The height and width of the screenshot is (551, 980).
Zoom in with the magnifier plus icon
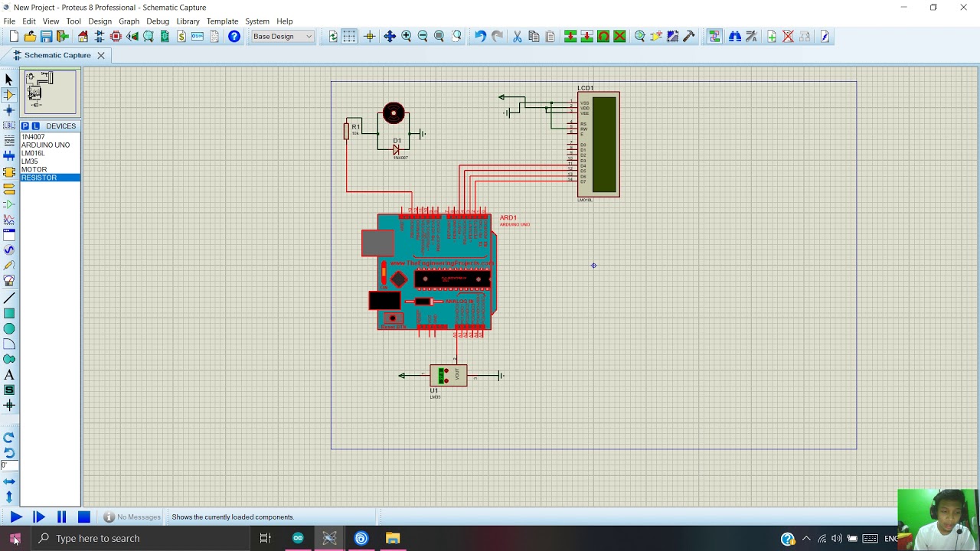(x=407, y=37)
